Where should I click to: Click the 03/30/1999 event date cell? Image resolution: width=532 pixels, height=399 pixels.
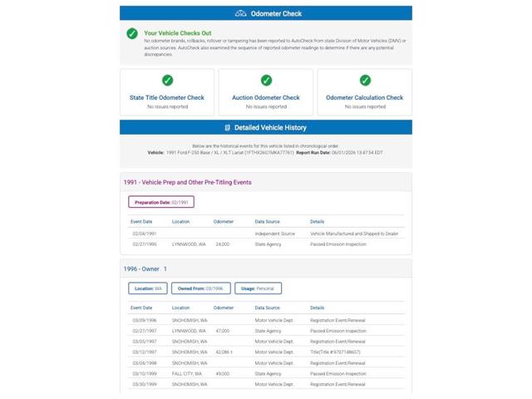[x=144, y=384]
